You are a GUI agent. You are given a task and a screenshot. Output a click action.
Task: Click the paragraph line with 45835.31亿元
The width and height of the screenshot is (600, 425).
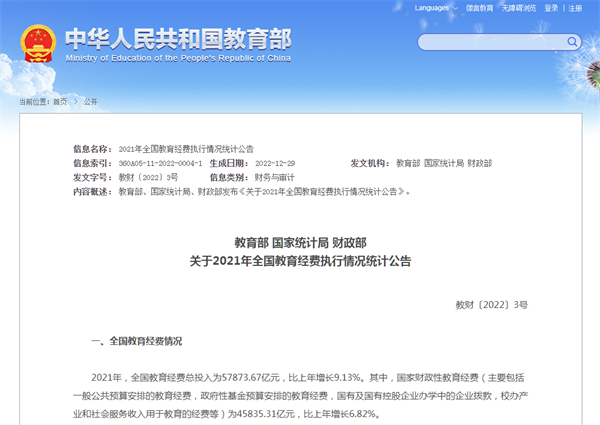pos(227,414)
